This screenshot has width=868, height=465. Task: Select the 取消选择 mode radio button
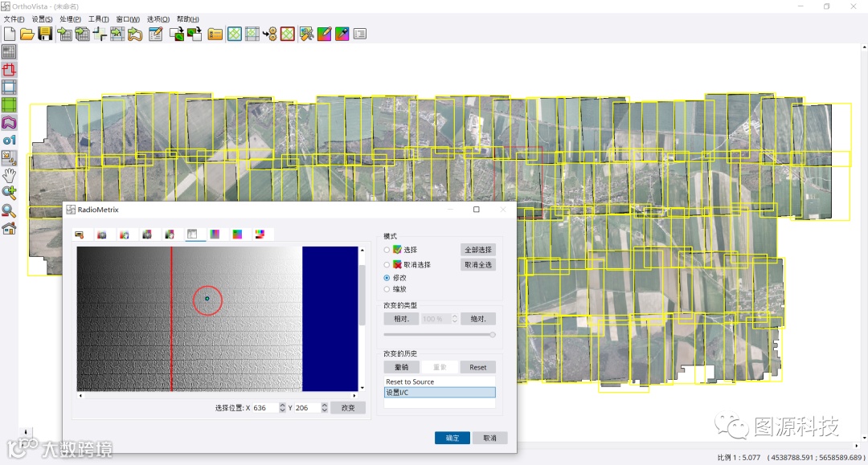(x=387, y=265)
